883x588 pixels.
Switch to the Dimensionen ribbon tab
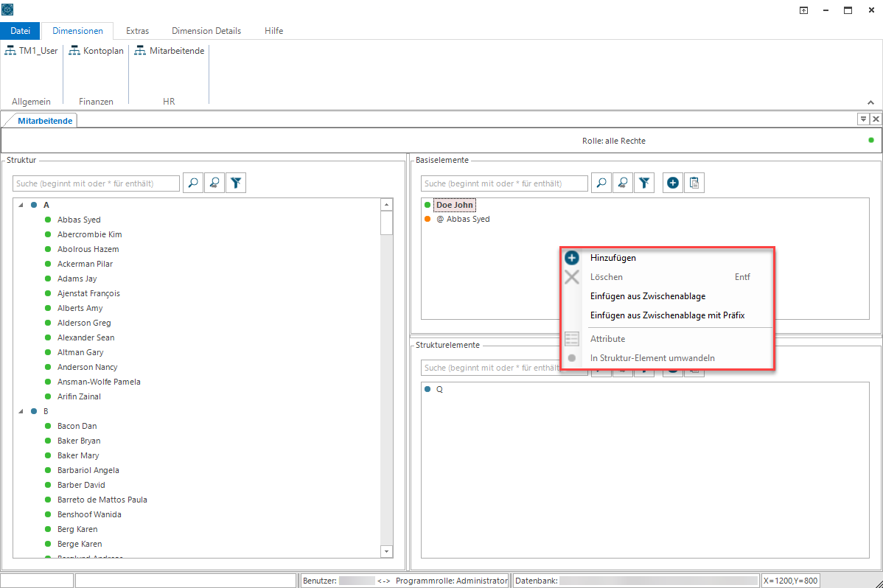point(77,31)
